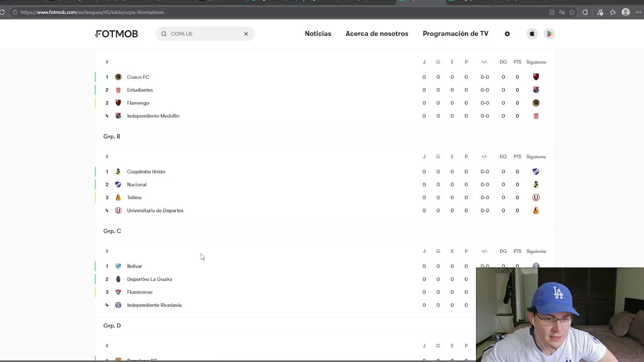Open the Nacional team link

136,185
